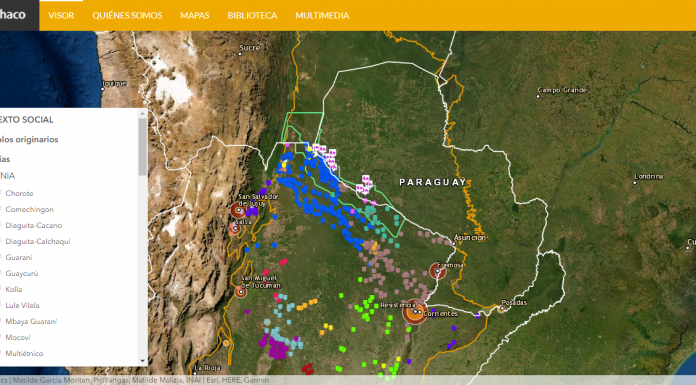Click the PARAGUAY country label
This screenshot has width=696, height=385.
pos(433,182)
